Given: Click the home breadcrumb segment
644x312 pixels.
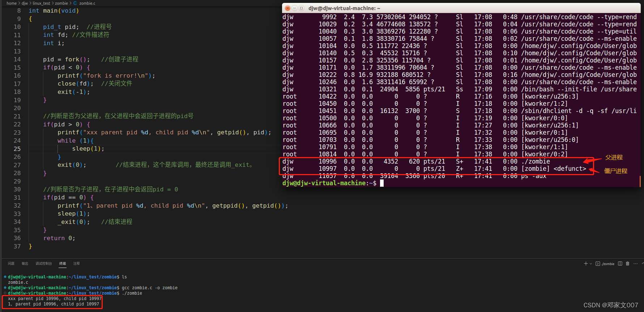Looking at the screenshot, I should point(12,3).
